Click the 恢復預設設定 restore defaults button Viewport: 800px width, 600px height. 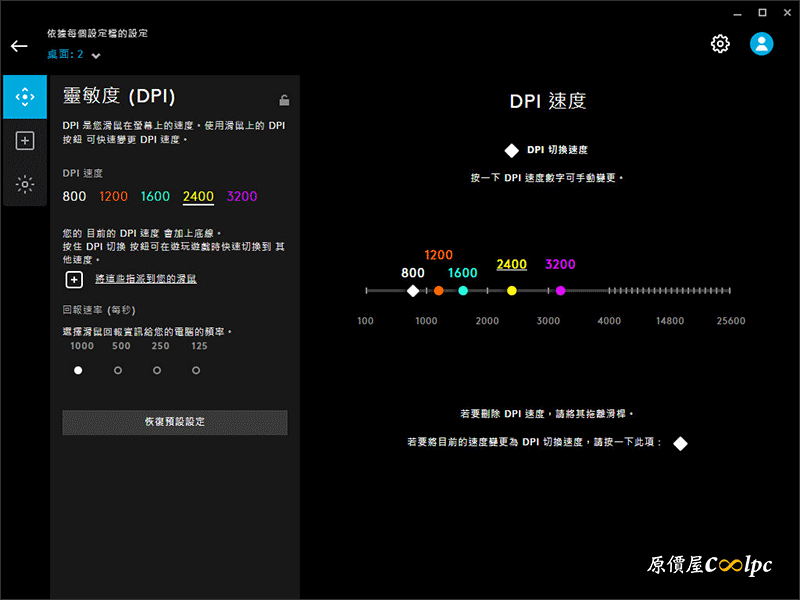point(175,422)
